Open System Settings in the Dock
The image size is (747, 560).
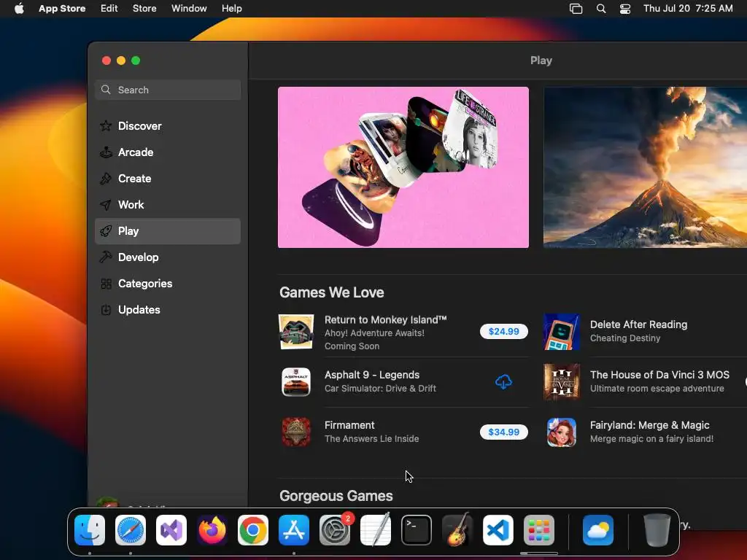[x=334, y=530]
